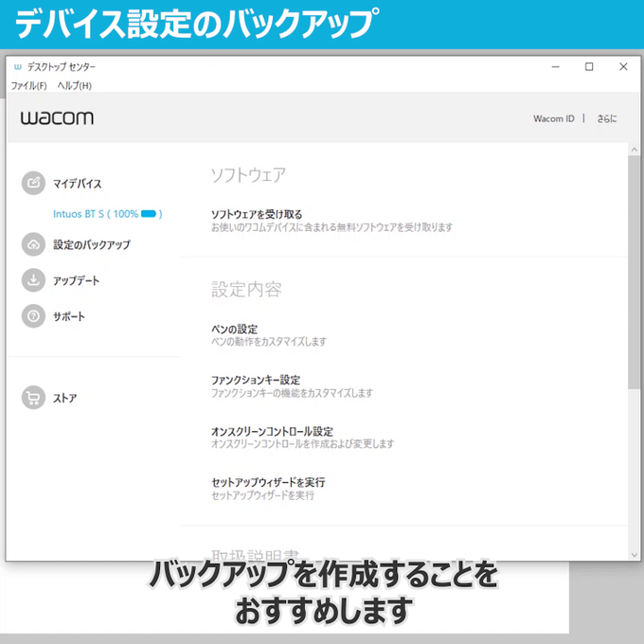
Task: Minimize the デスクトップ センター window
Action: point(556,66)
